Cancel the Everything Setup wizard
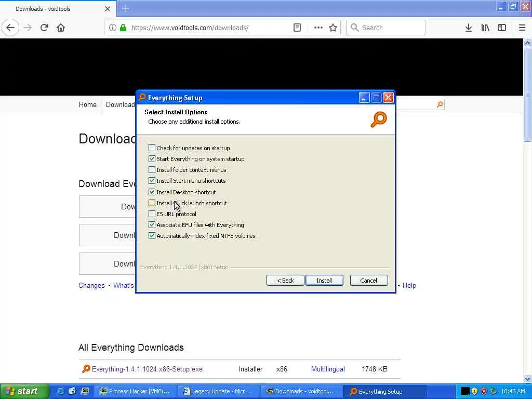 click(x=368, y=280)
